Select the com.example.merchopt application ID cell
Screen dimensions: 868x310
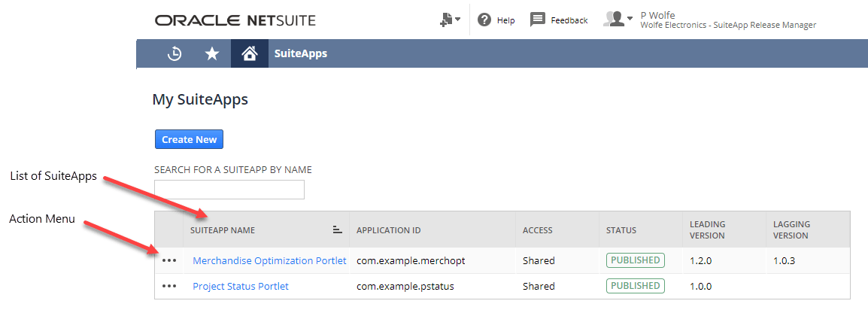[411, 260]
